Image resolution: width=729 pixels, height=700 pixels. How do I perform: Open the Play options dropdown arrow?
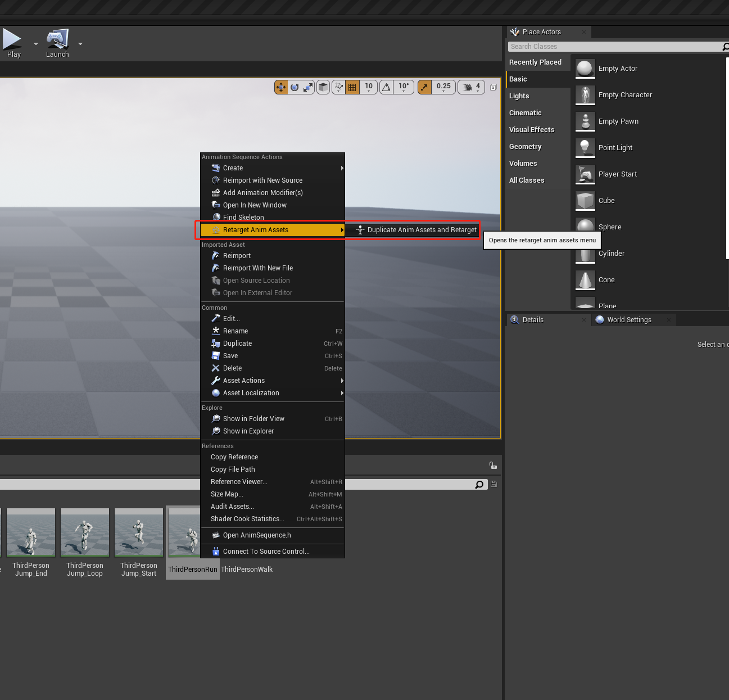pos(36,44)
